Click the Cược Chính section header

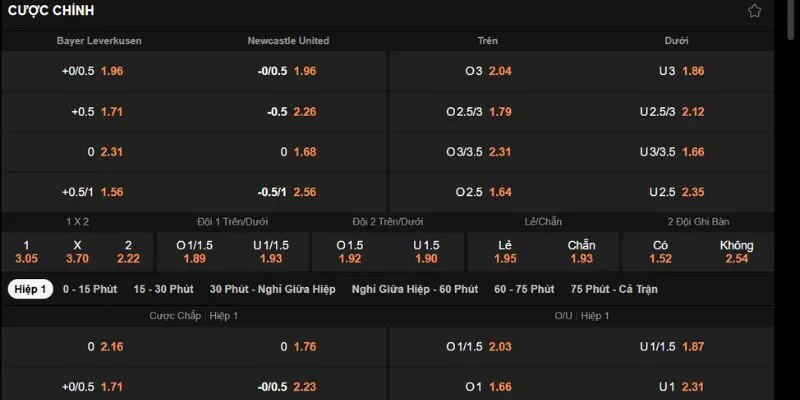click(x=50, y=11)
